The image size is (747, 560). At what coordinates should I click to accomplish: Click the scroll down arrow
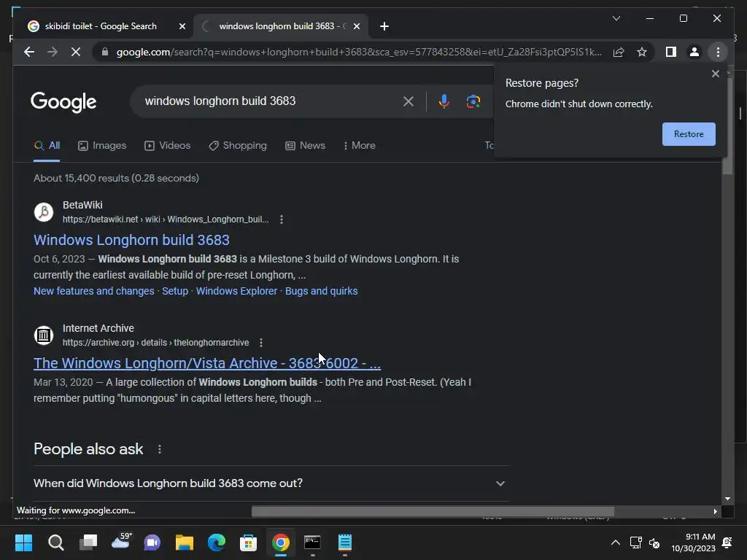point(727,499)
